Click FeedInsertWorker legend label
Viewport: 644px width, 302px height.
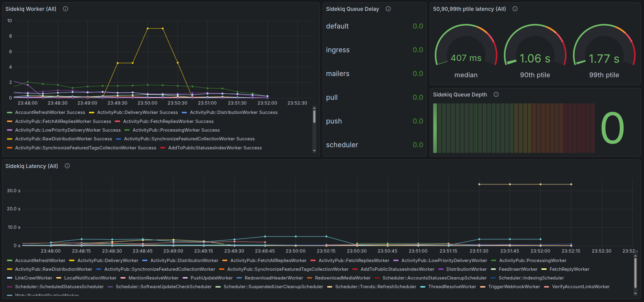click(518, 269)
